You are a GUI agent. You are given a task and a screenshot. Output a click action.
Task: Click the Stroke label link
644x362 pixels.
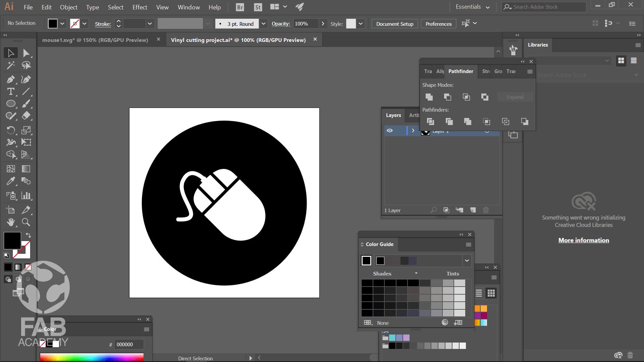pos(103,24)
